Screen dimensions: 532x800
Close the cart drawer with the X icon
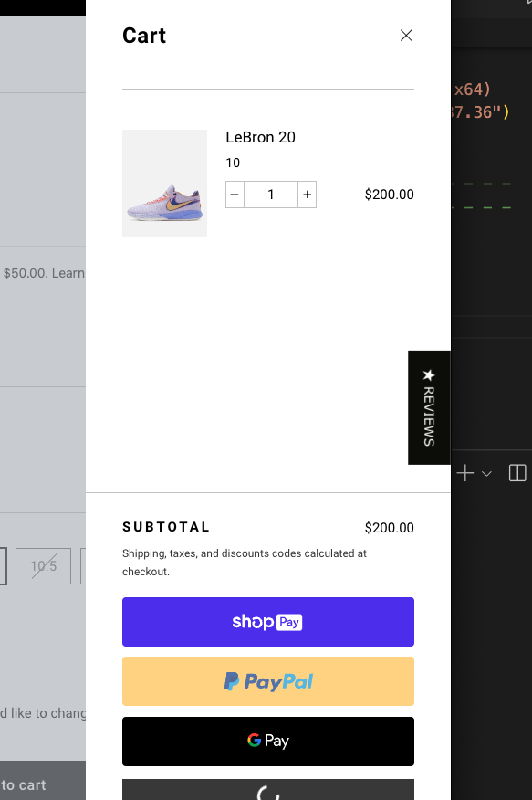[x=406, y=35]
